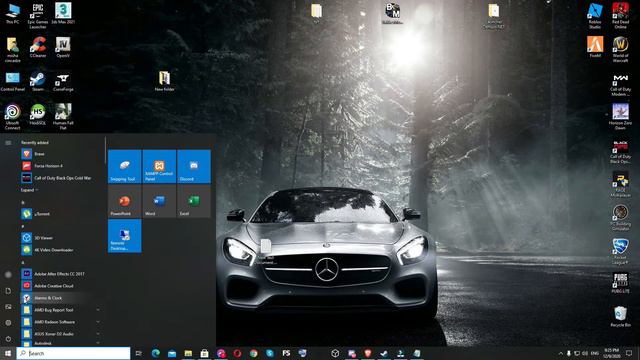Show hidden system tray icons
Screen dimensions: 640x360
(560, 353)
